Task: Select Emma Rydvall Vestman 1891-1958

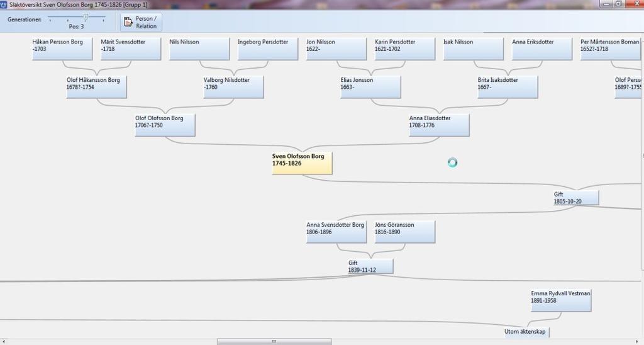Action: click(x=561, y=300)
